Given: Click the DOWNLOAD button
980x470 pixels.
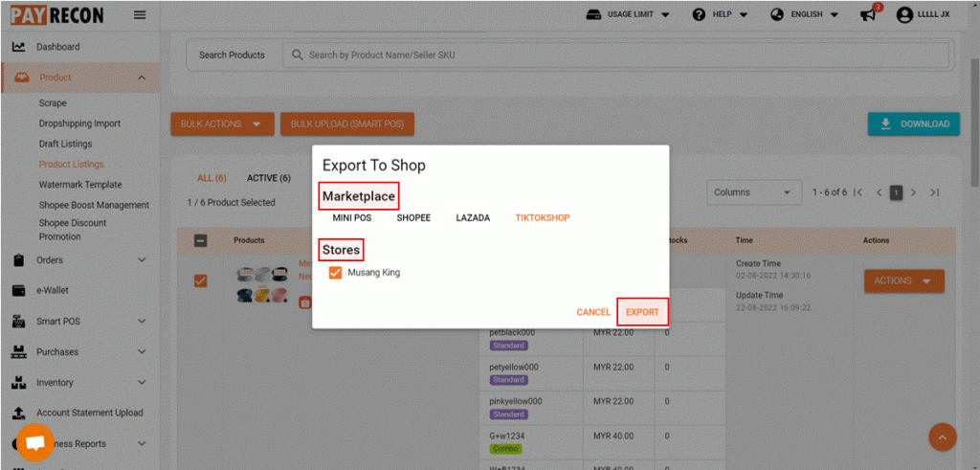Looking at the screenshot, I should tap(914, 123).
